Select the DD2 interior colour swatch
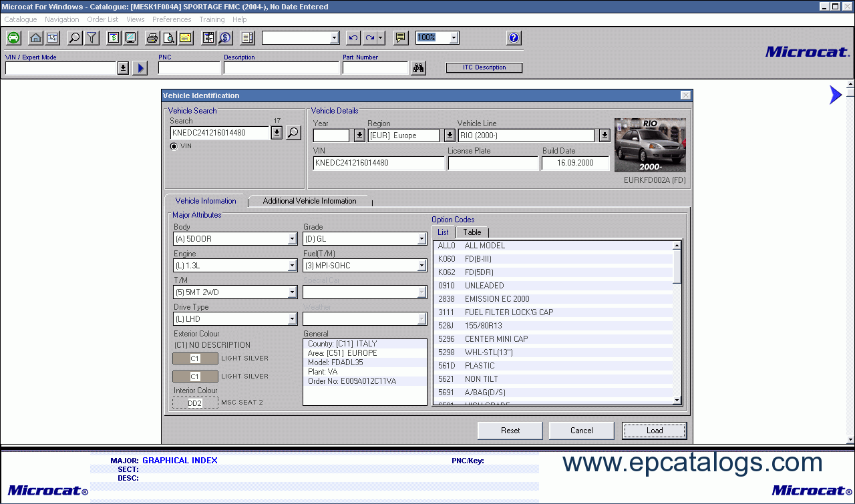The image size is (855, 504). pos(195,403)
